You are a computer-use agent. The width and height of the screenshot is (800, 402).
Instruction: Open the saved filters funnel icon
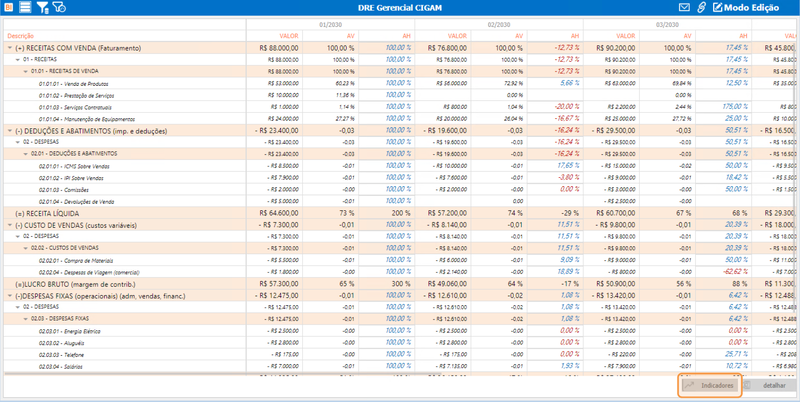click(43, 7)
